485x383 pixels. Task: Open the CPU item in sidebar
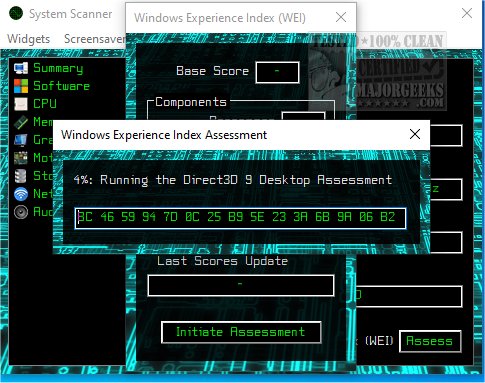(x=45, y=104)
